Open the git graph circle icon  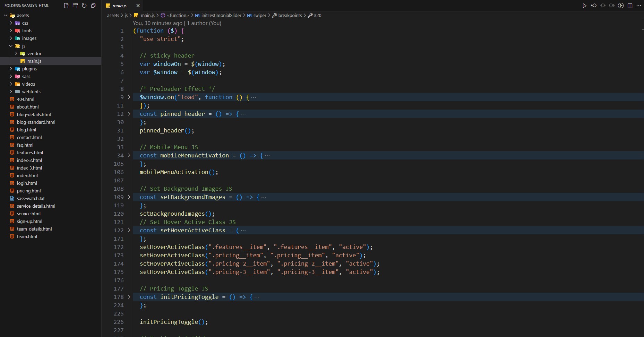point(621,6)
